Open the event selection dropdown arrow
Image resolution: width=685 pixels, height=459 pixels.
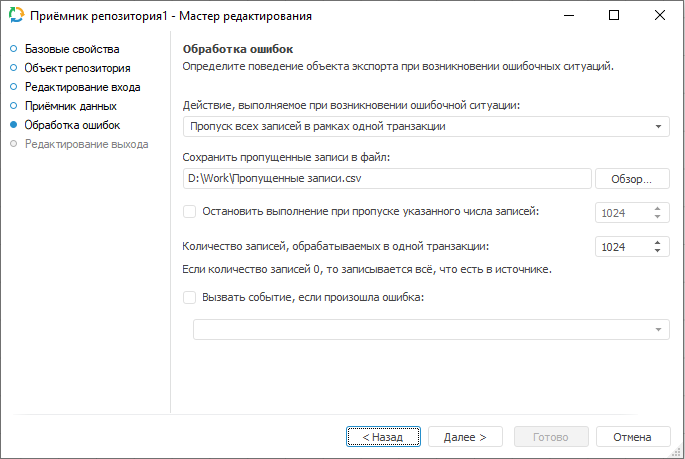(x=659, y=330)
